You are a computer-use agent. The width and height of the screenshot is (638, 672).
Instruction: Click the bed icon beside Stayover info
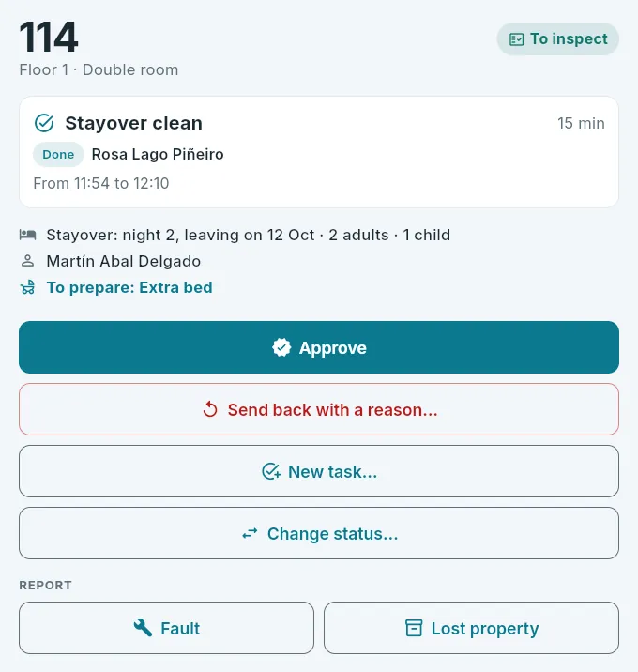pyautogui.click(x=28, y=235)
